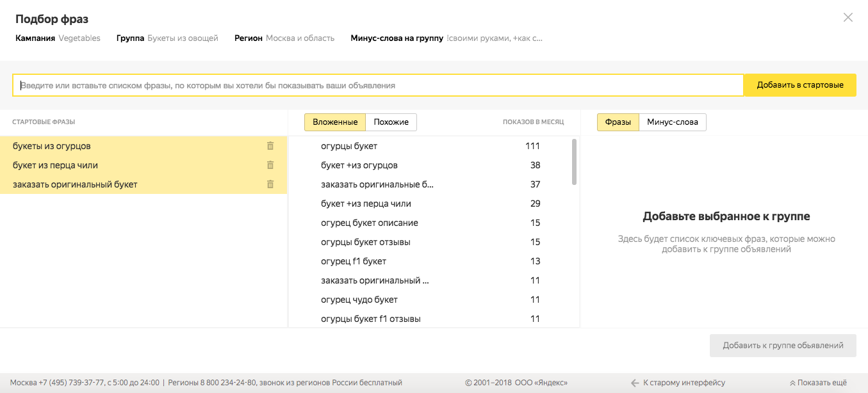The height and width of the screenshot is (393, 868).
Task: Open the "К старому интерфейсу" link
Action: [x=684, y=383]
